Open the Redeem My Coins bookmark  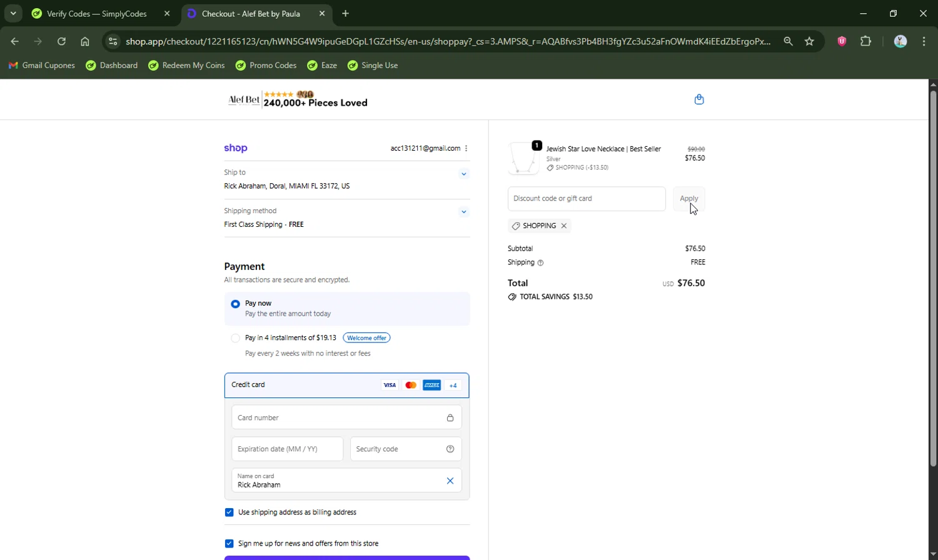point(186,65)
